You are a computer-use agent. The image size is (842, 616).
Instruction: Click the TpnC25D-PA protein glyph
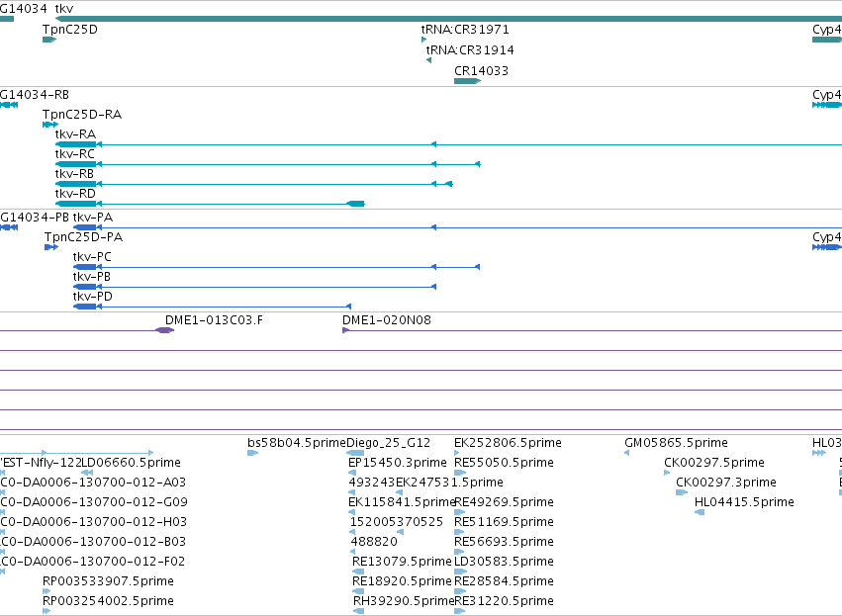coord(51,247)
